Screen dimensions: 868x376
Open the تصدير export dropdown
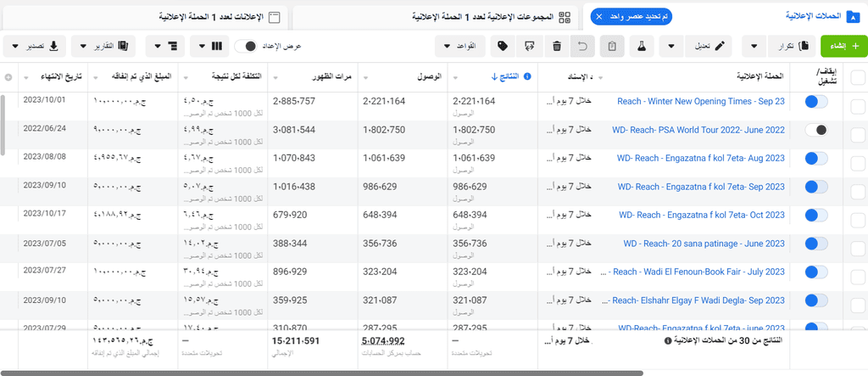(x=35, y=46)
